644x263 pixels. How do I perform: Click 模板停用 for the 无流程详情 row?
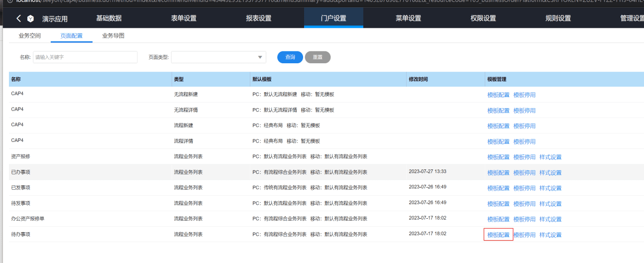tap(525, 111)
